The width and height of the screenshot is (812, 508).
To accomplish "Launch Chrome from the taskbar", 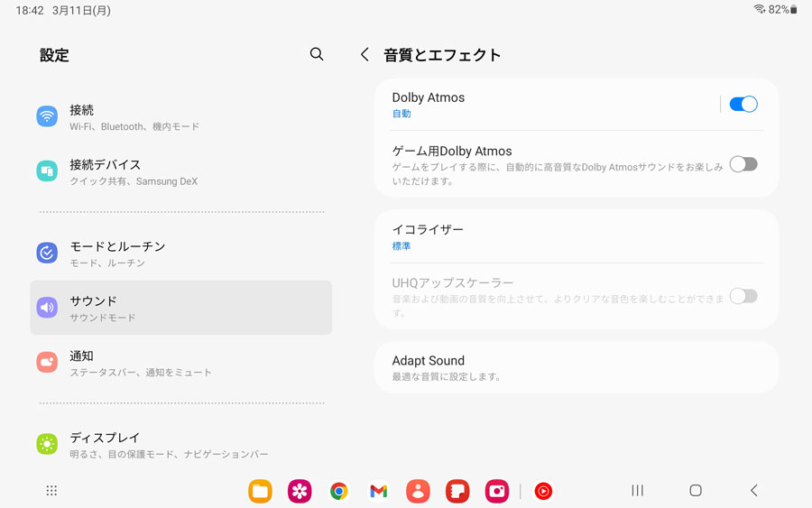I will 339,491.
